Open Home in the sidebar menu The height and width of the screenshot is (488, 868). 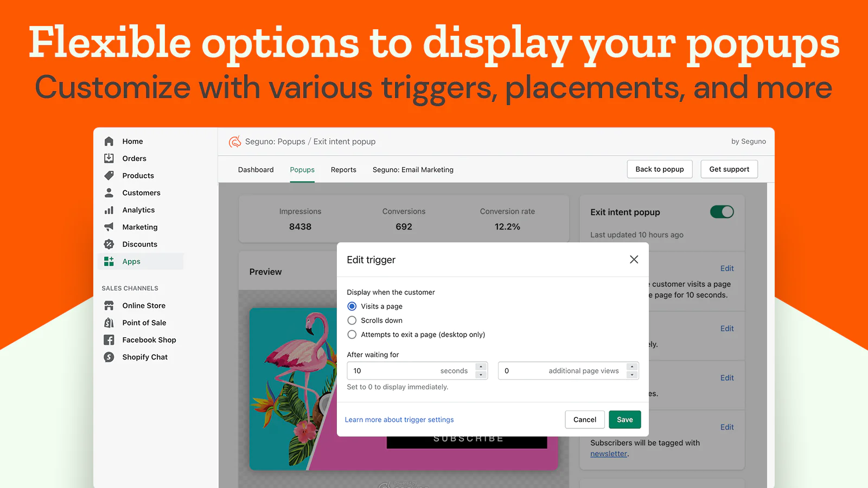click(x=133, y=142)
